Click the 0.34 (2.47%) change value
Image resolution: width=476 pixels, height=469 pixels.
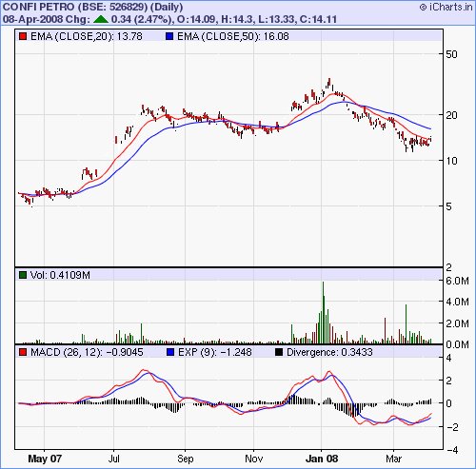pyautogui.click(x=142, y=19)
